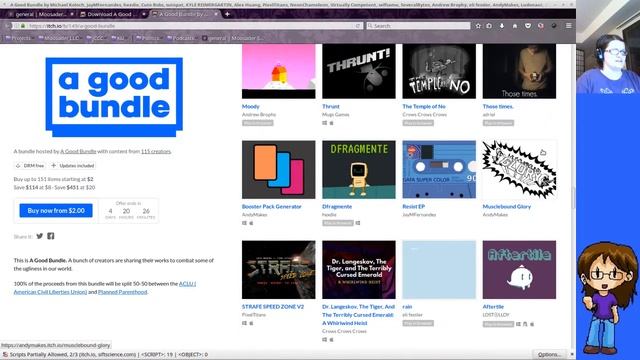Open the STRAFE SPEED ZONE V2 title link
Image resolution: width=640 pixels, height=360 pixels.
coord(273,307)
